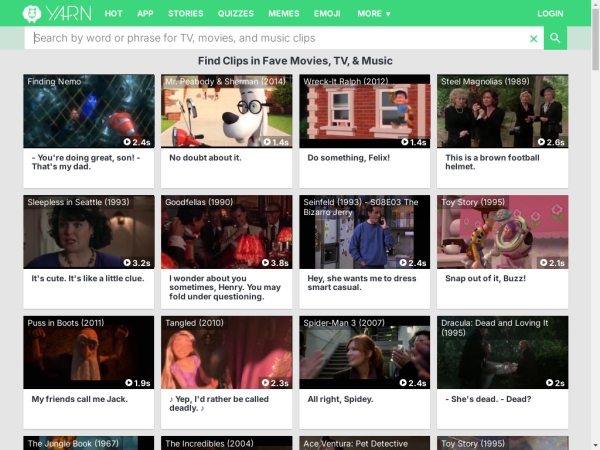Click quote "All right, Spidey."
Viewport: 600px width, 450px height.
click(340, 399)
